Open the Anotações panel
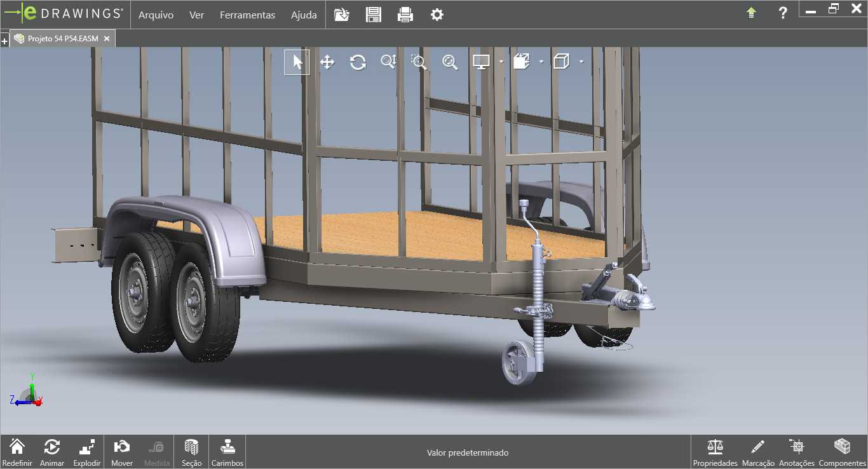The width and height of the screenshot is (868, 469). pyautogui.click(x=796, y=453)
